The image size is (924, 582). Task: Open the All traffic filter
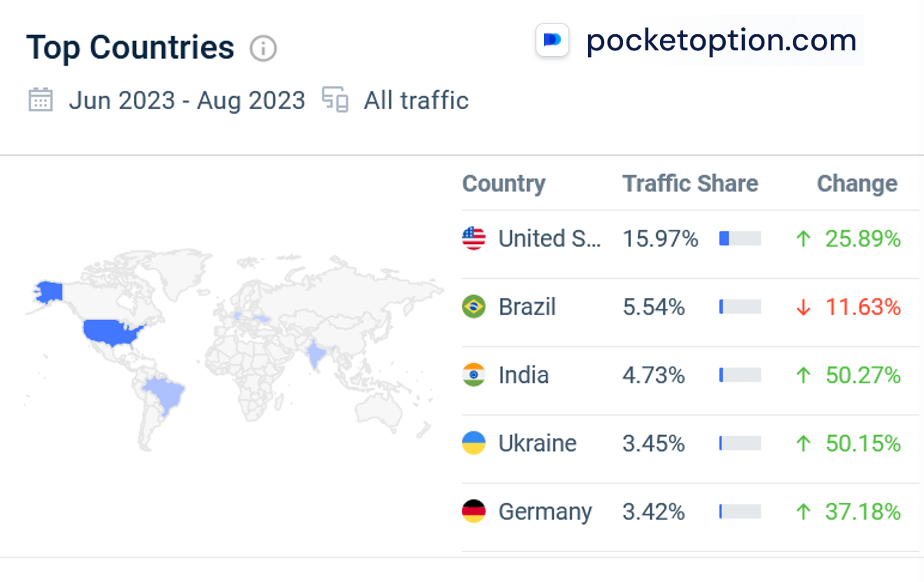click(x=416, y=100)
